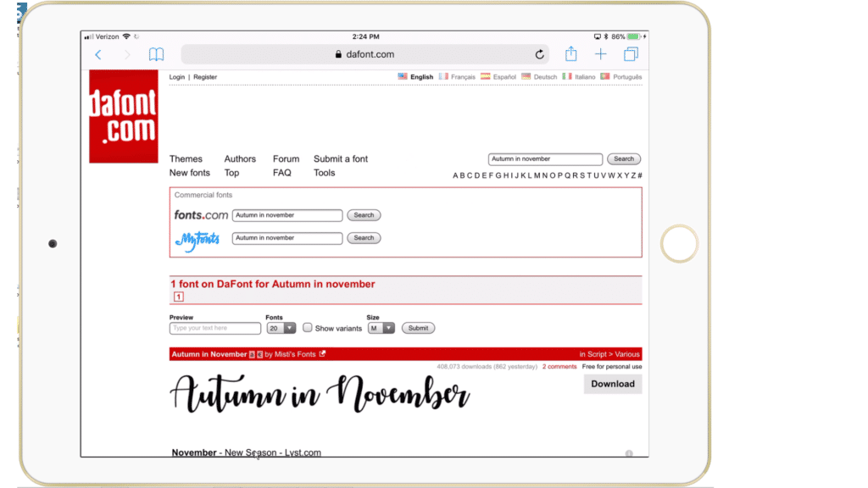
Task: Click the French flag icon
Action: (443, 76)
